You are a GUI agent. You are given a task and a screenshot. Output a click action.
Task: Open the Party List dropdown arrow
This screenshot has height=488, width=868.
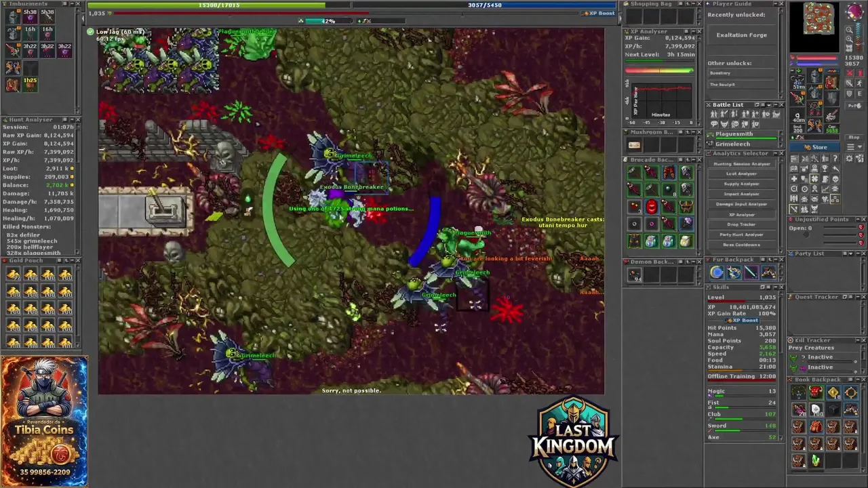(x=851, y=253)
